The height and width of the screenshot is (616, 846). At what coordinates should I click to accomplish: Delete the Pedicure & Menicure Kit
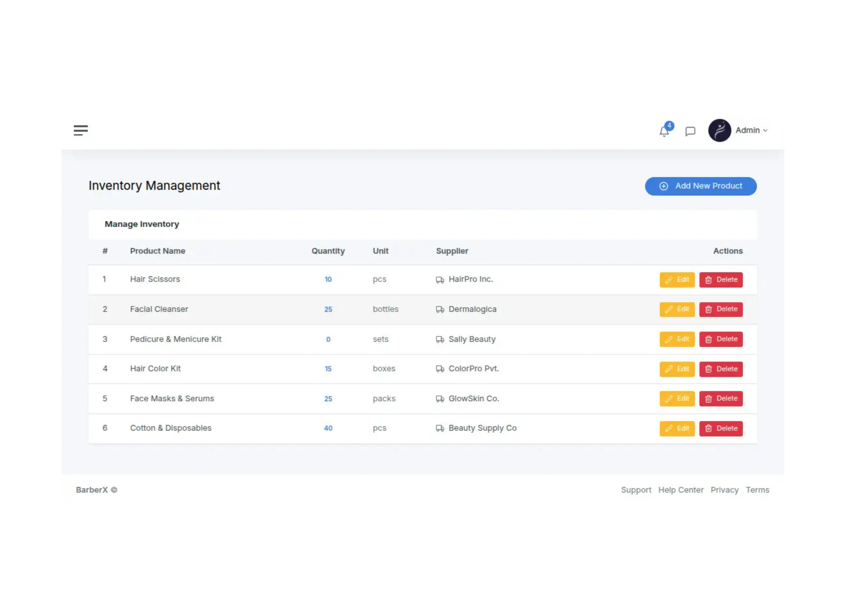pyautogui.click(x=721, y=339)
